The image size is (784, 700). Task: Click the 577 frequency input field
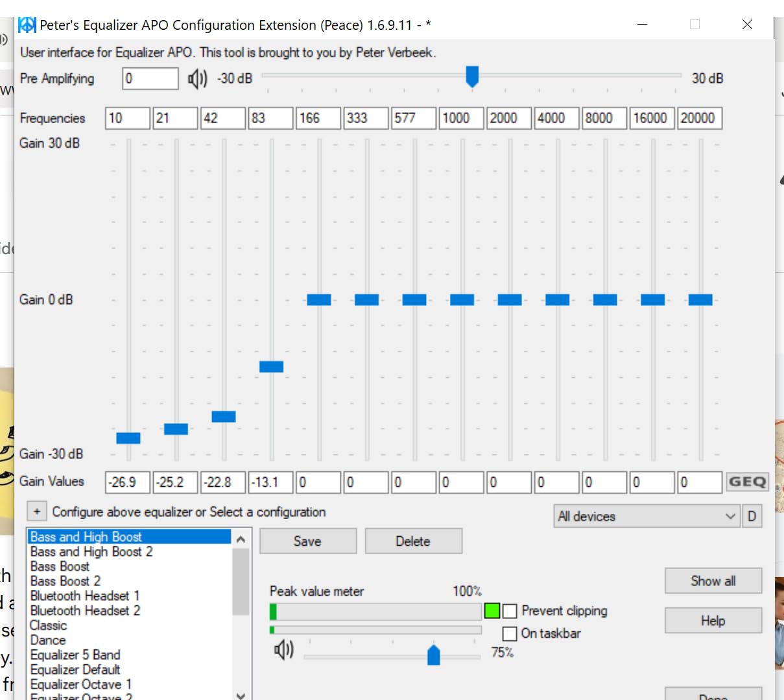coord(414,118)
